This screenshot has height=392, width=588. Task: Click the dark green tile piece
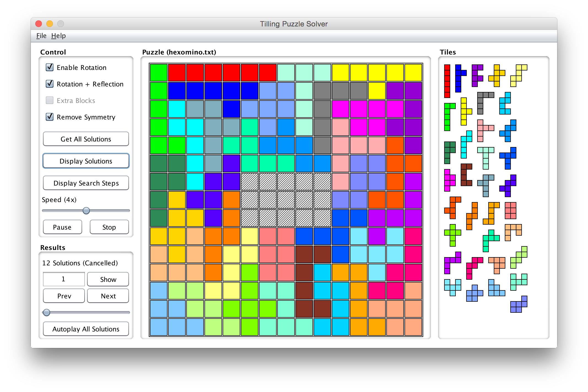[447, 150]
